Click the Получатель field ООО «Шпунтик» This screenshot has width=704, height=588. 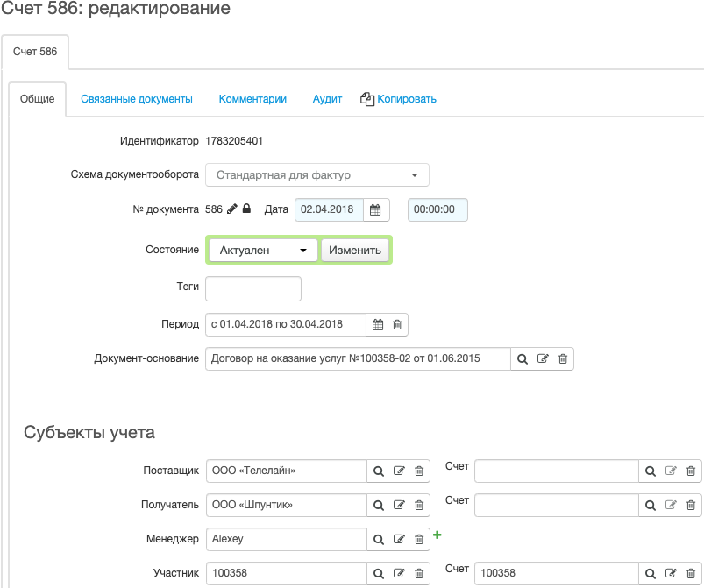287,505
